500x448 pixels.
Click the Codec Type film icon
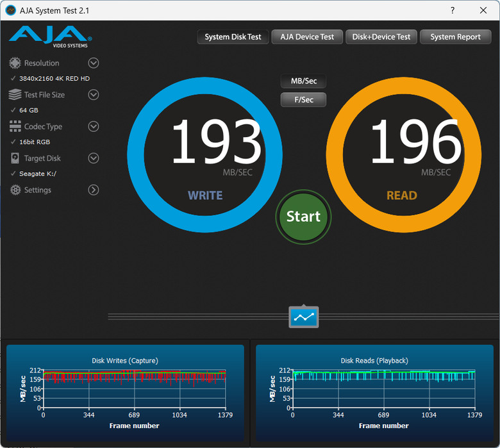(15, 126)
